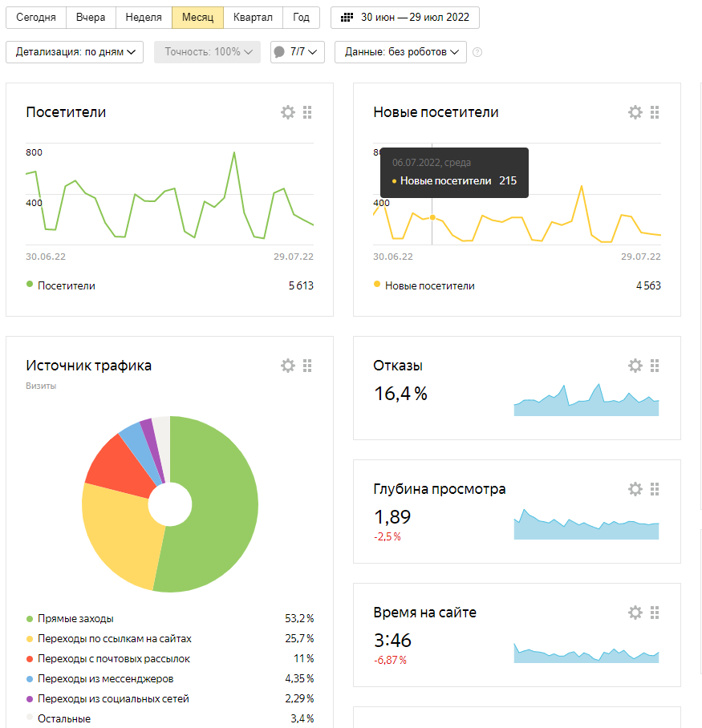Toggle Переходы из социальных сетей legend item
702x728 pixels.
coord(113,699)
